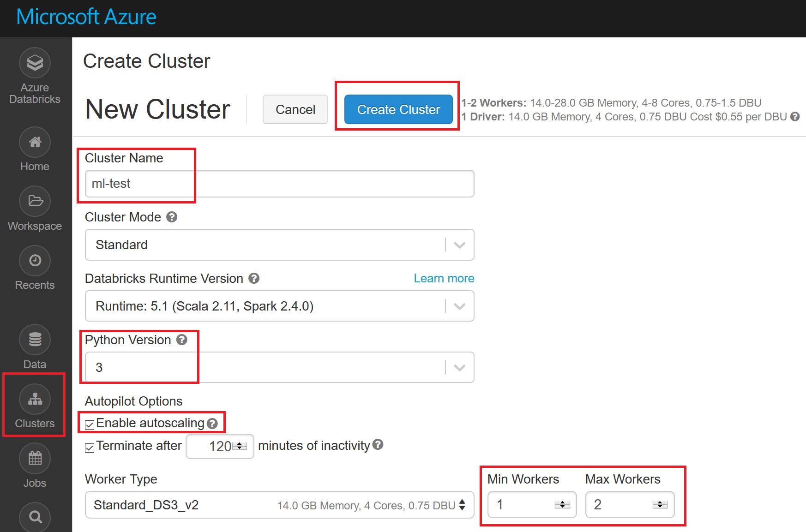
Task: Click the Search magnifier icon in sidebar
Action: click(x=35, y=517)
